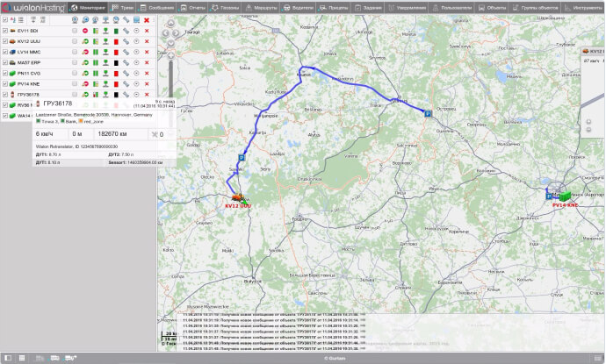Open the Треки tab

pos(123,8)
